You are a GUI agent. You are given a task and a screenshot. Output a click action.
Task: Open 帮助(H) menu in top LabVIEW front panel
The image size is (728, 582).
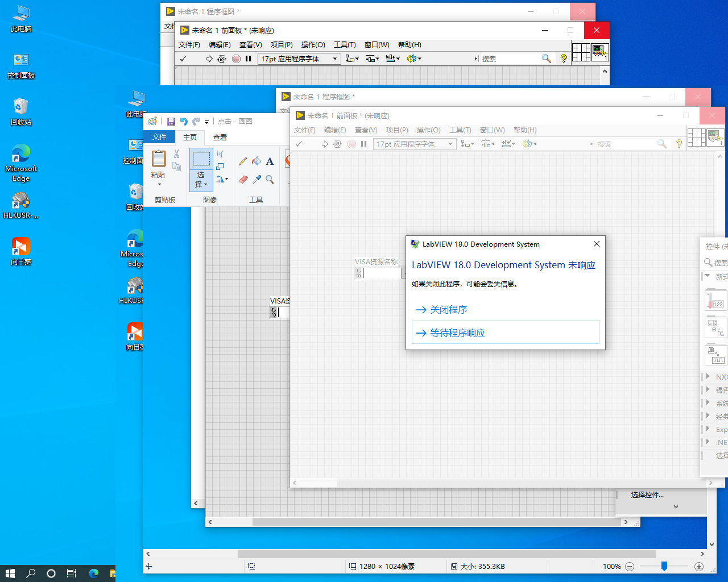click(409, 45)
